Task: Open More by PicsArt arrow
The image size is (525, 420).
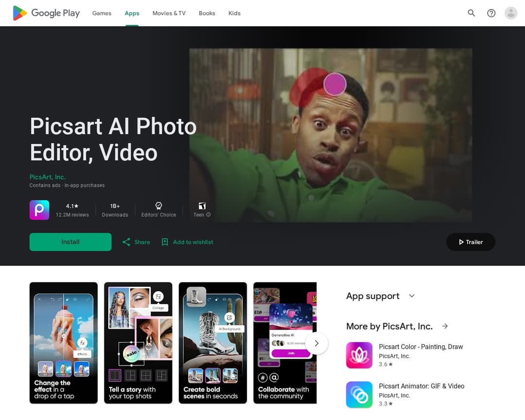Action: pyautogui.click(x=445, y=326)
